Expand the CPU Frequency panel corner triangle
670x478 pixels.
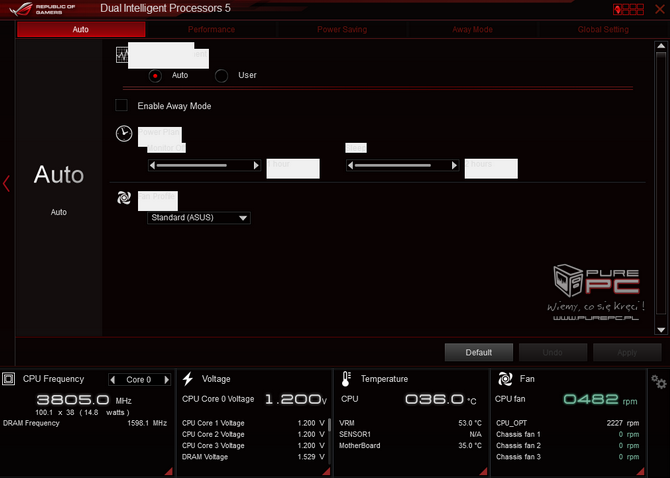(x=169, y=471)
